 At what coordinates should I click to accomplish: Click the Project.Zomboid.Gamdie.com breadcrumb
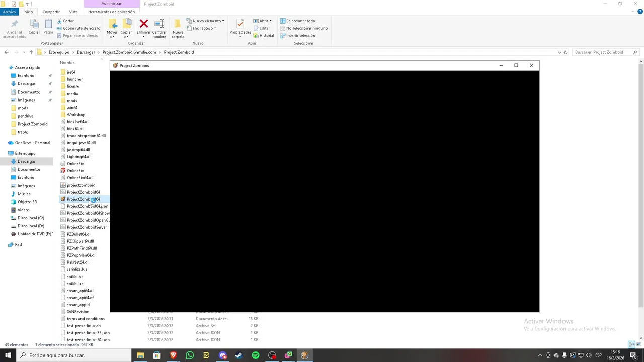point(129,52)
